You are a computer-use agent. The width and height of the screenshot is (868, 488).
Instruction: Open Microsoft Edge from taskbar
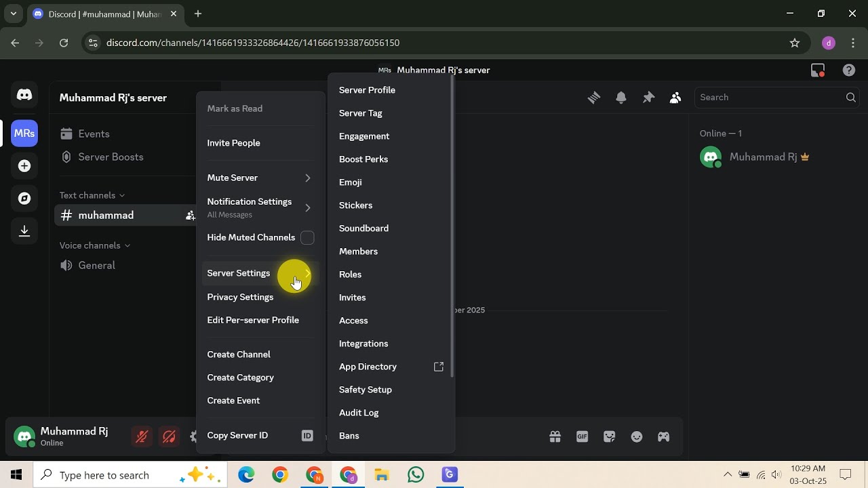246,475
